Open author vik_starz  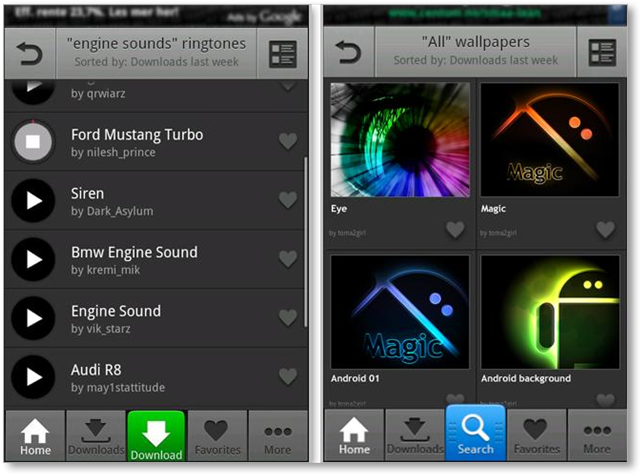tap(101, 329)
